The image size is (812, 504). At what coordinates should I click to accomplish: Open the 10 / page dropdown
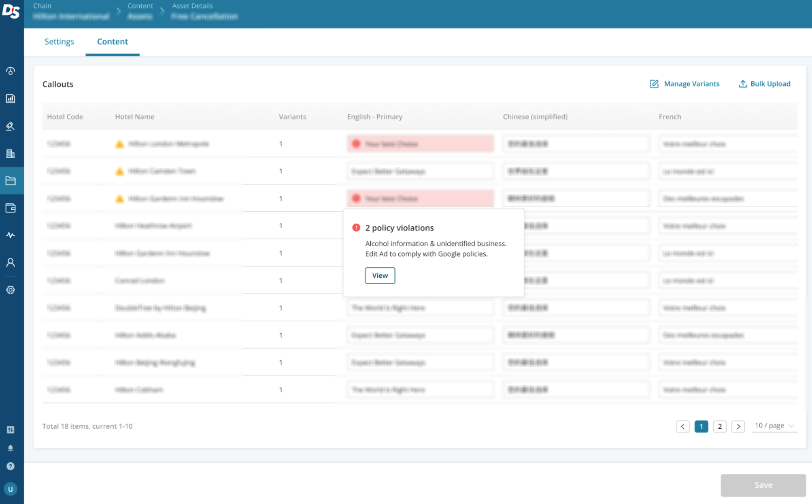click(x=775, y=426)
